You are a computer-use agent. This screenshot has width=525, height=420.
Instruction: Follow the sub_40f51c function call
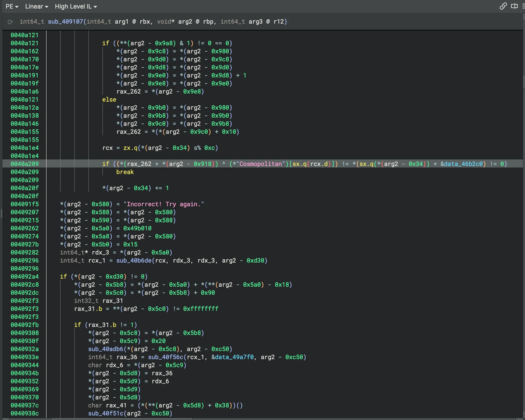(x=106, y=413)
